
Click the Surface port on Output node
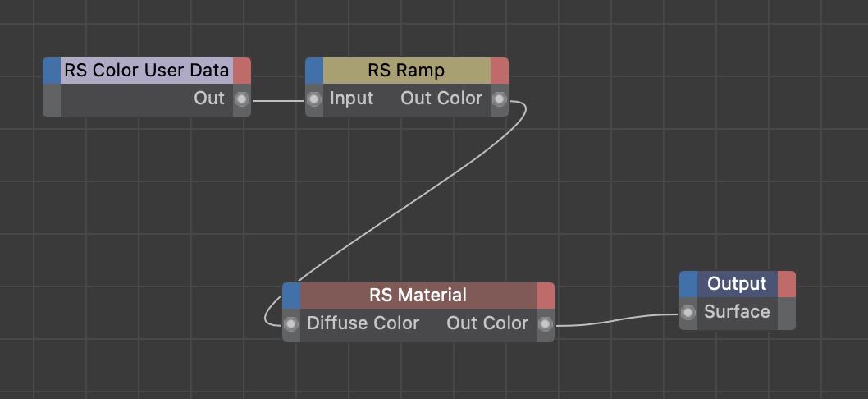(688, 313)
